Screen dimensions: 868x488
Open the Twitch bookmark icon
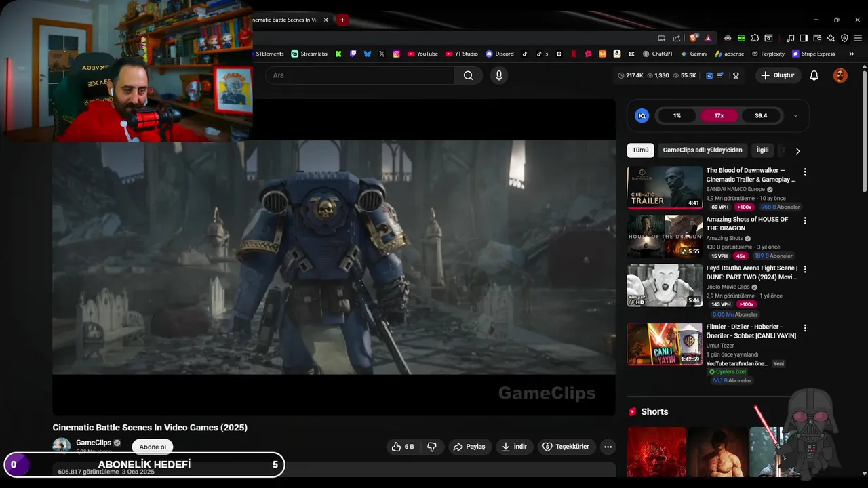353,54
